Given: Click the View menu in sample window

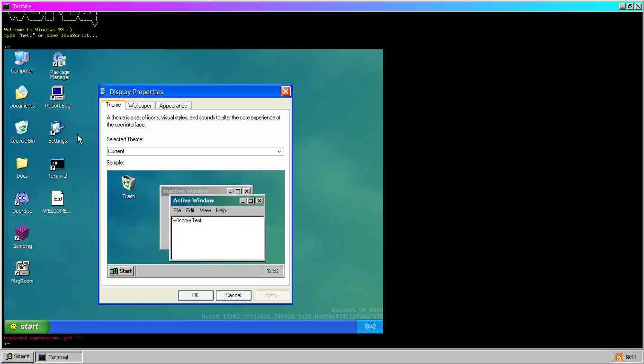Looking at the screenshot, I should coord(205,210).
